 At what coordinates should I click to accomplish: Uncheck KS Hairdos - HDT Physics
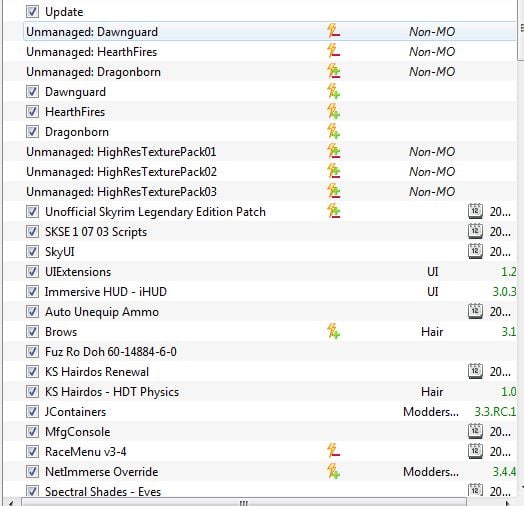[32, 391]
